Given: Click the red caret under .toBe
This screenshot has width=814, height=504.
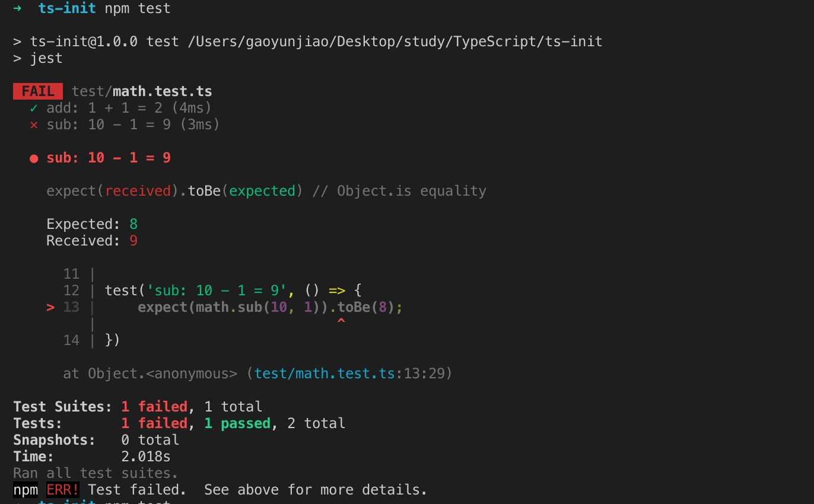Looking at the screenshot, I should click(341, 321).
